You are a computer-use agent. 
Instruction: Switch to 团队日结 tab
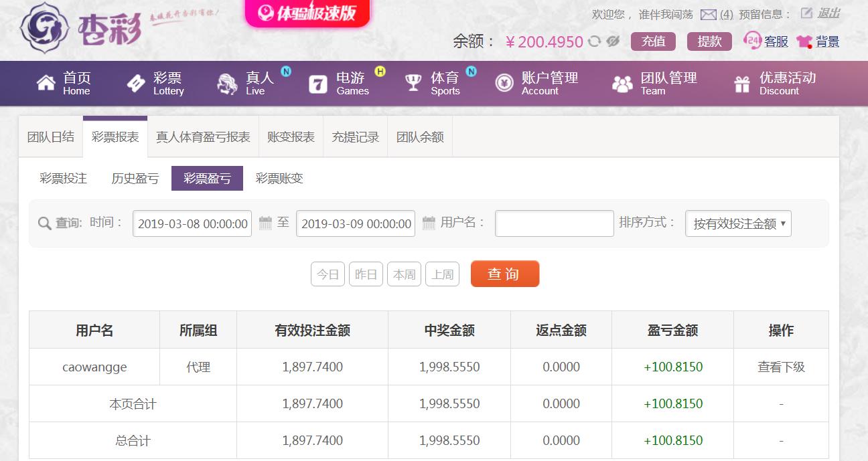51,137
